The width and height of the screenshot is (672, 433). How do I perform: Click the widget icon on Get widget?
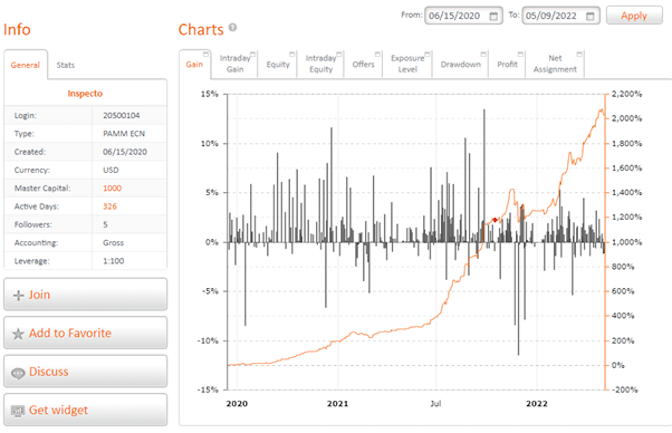coord(18,411)
